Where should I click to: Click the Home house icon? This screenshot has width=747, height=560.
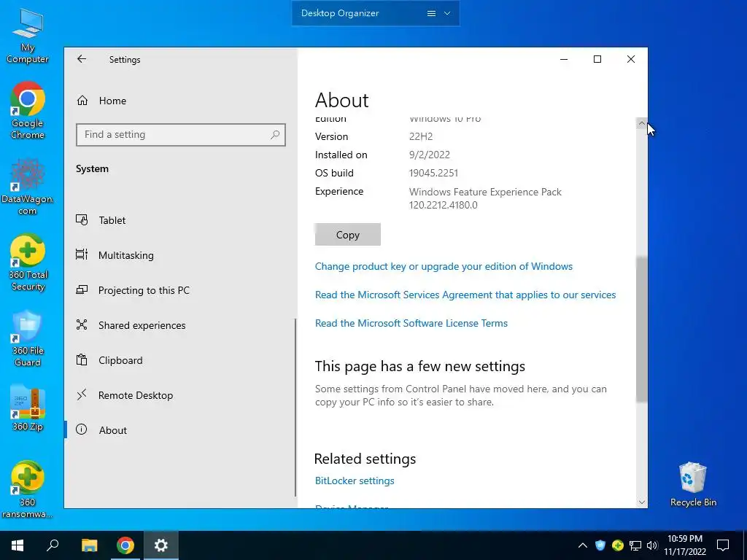82,101
